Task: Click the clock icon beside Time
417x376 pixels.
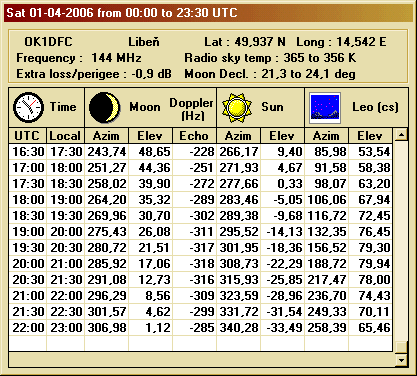Action: point(28,107)
